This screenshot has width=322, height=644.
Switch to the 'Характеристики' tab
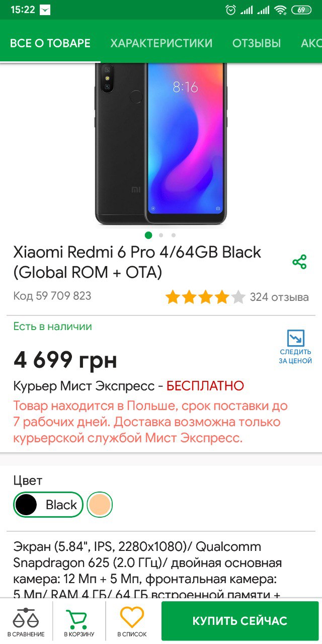coord(162,43)
